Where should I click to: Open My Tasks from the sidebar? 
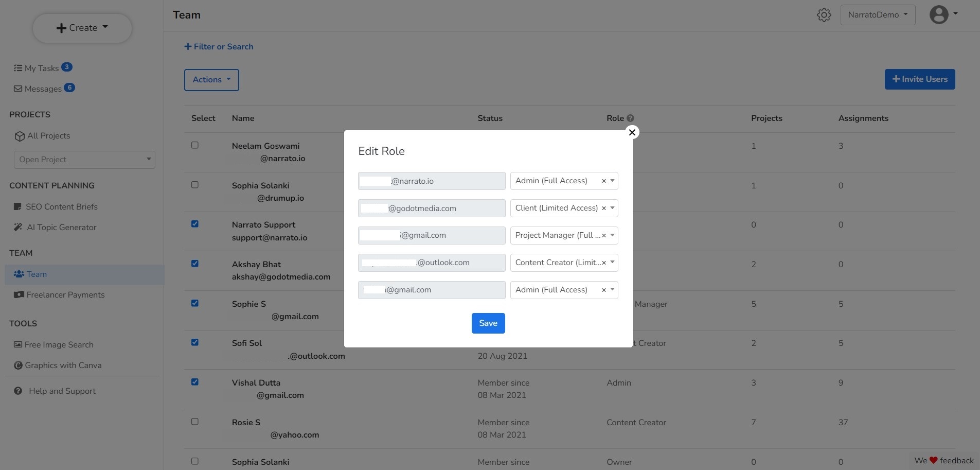(x=41, y=68)
